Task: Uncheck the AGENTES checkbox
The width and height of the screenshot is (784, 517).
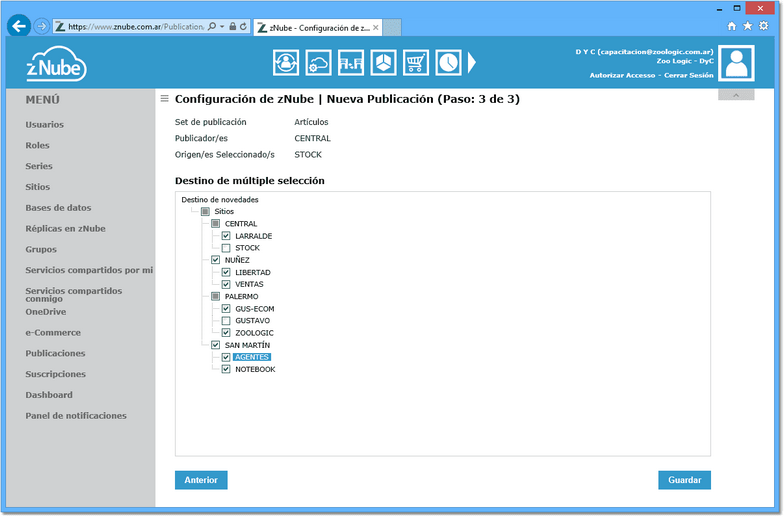Action: pos(226,357)
